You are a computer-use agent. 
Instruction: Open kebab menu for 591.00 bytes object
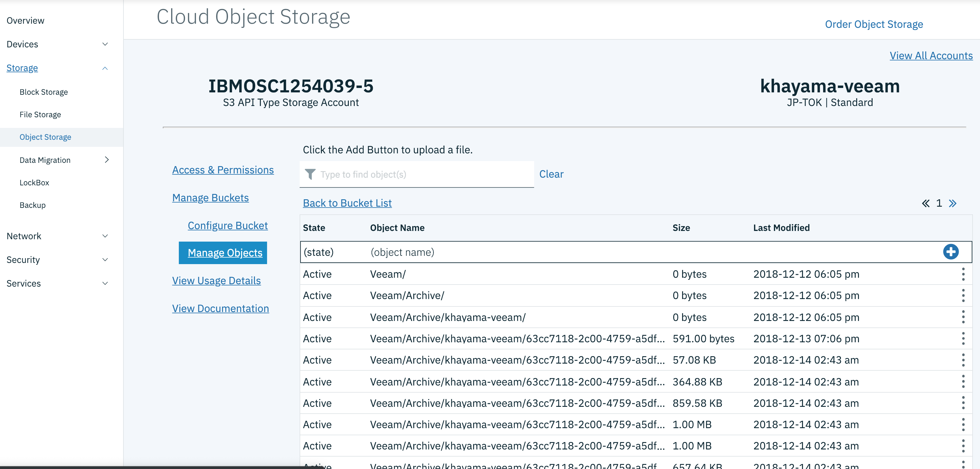963,338
